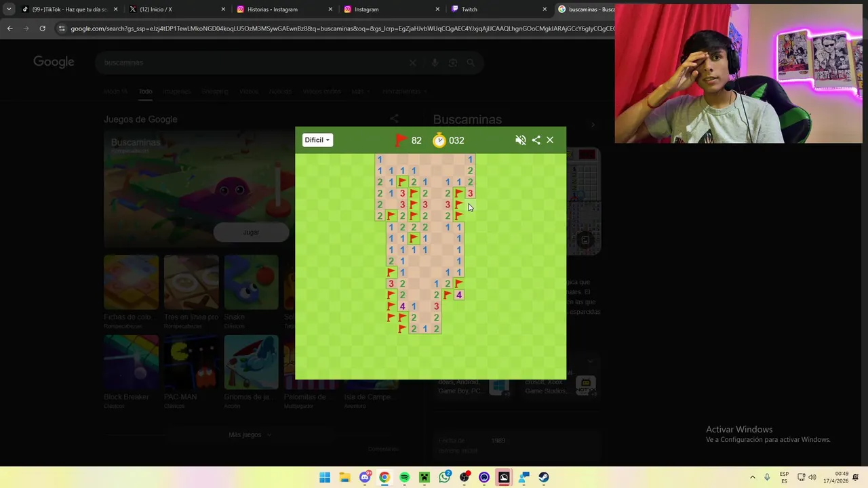Show hidden system tray icons
This screenshot has height=488, width=868.
[x=752, y=477]
